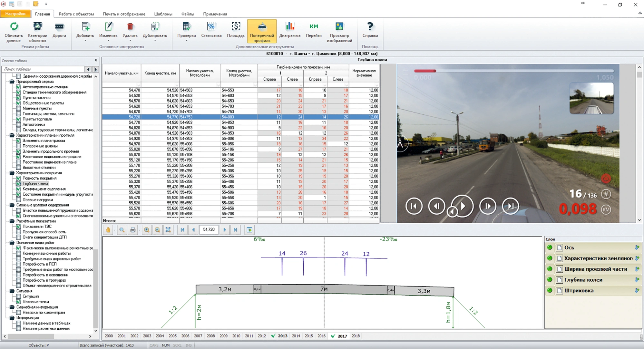The width and height of the screenshot is (644, 349).
Task: Open the Добавить dropdown arrow
Action: (x=85, y=41)
